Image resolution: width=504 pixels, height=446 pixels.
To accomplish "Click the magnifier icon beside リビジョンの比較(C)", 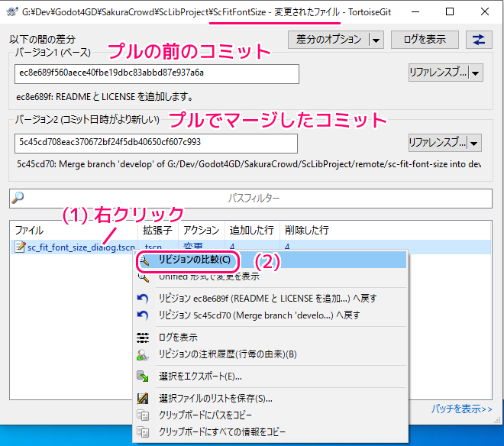I will [144, 260].
